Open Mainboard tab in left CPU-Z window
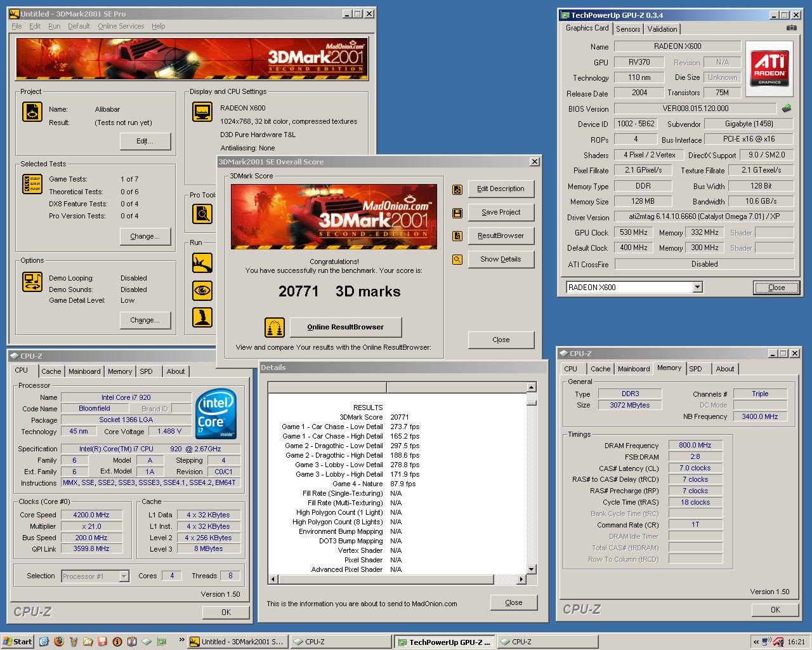The width and height of the screenshot is (812, 650). coord(84,371)
